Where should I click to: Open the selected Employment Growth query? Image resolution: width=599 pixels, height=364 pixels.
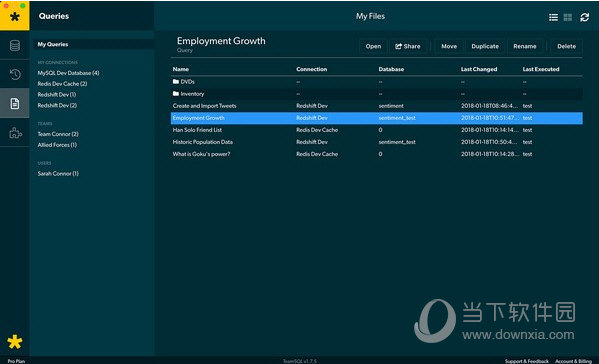pyautogui.click(x=373, y=46)
